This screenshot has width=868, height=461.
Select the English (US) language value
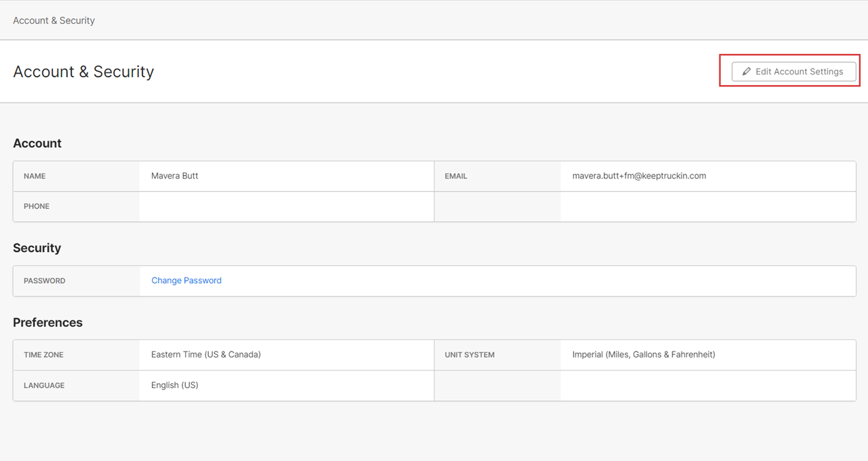coord(175,385)
